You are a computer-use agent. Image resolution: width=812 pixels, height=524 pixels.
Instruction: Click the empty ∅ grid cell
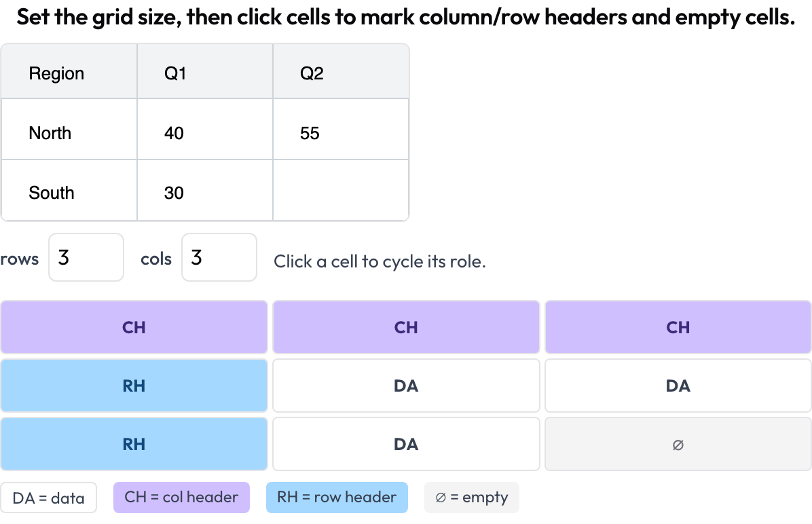pos(678,445)
